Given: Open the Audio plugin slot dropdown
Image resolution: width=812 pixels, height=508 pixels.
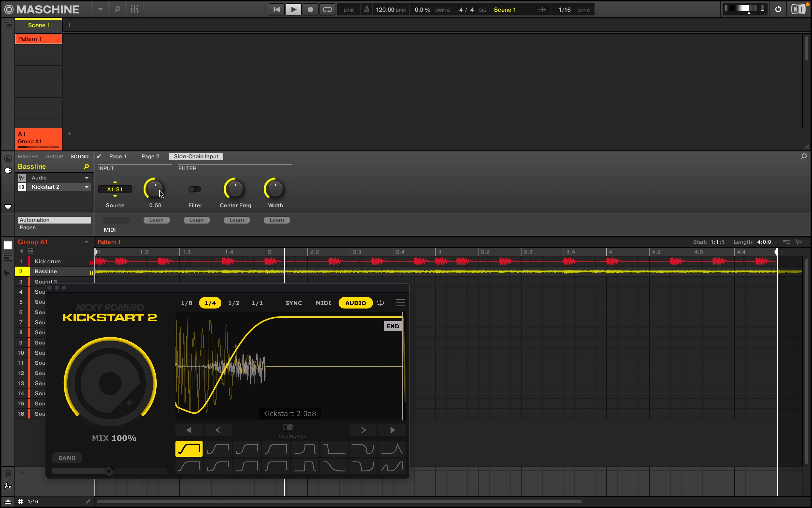Looking at the screenshot, I should click(87, 178).
